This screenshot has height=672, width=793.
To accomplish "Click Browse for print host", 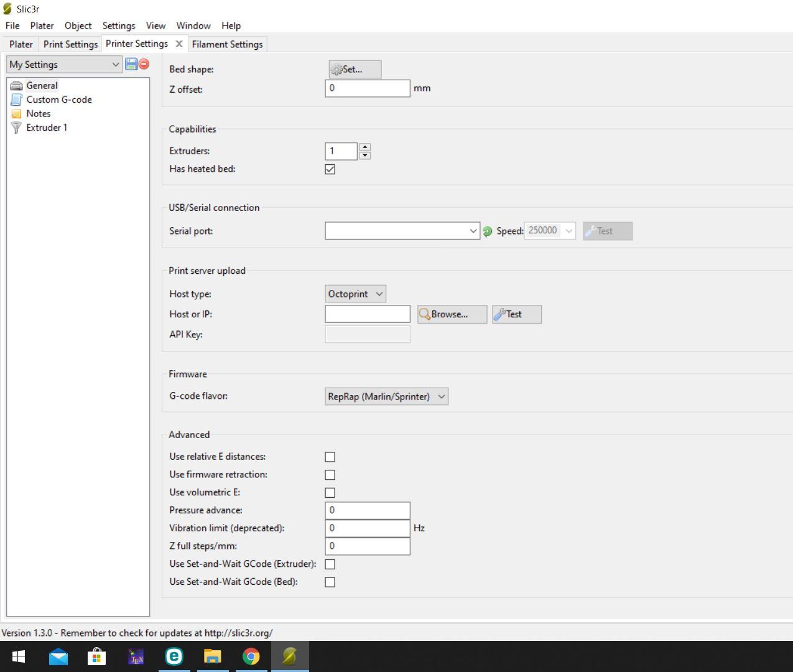I will tap(452, 314).
